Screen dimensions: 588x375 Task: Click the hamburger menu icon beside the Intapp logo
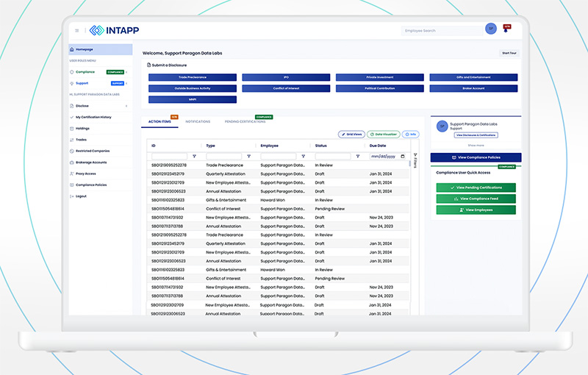(76, 30)
